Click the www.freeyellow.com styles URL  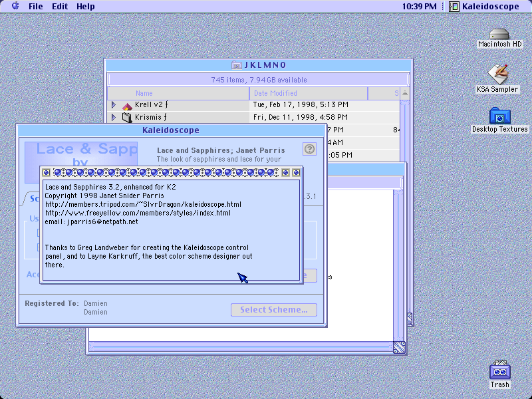[138, 213]
